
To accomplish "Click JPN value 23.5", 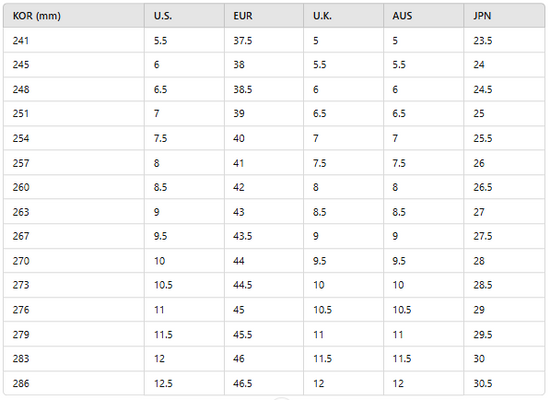I will click(x=504, y=40).
